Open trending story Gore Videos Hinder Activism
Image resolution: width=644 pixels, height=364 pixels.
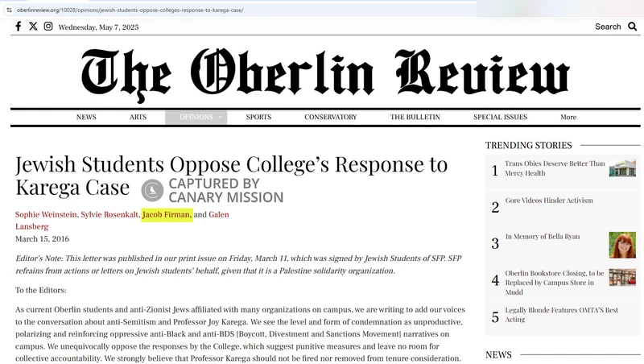point(549,201)
